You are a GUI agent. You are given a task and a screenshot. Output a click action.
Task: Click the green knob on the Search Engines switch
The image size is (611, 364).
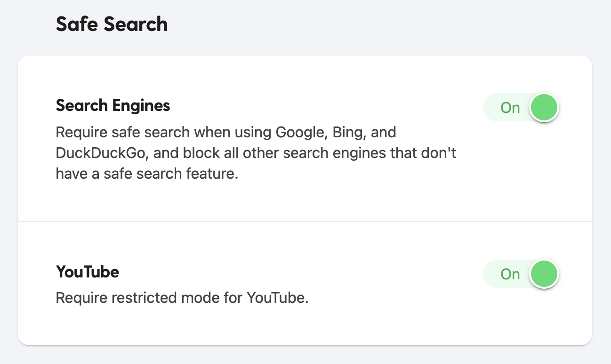pos(544,107)
